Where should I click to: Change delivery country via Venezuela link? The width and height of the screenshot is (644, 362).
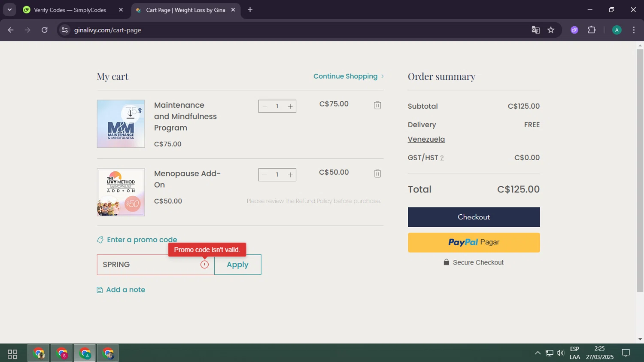[426, 139]
